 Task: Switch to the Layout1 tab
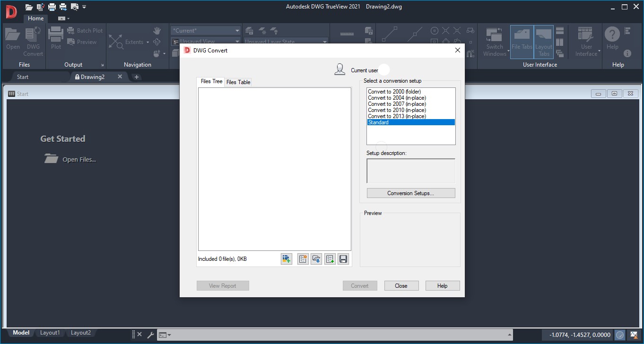50,333
